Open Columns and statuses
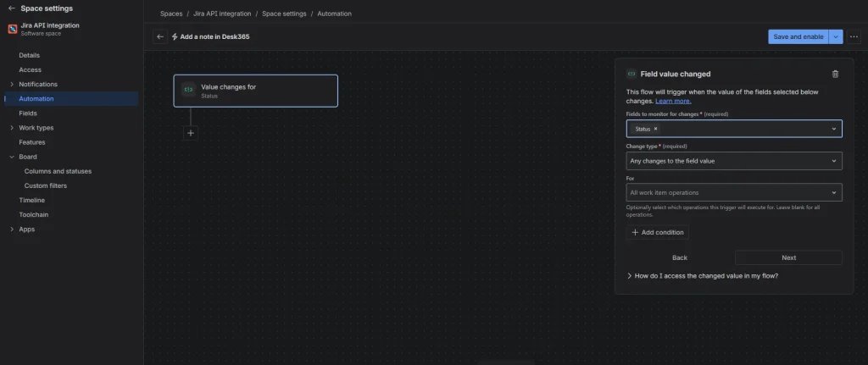 [58, 171]
